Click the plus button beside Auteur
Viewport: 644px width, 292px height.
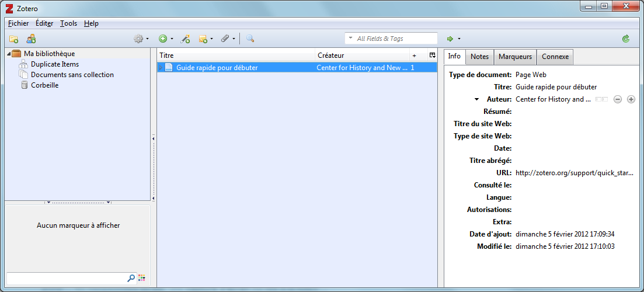(x=631, y=99)
